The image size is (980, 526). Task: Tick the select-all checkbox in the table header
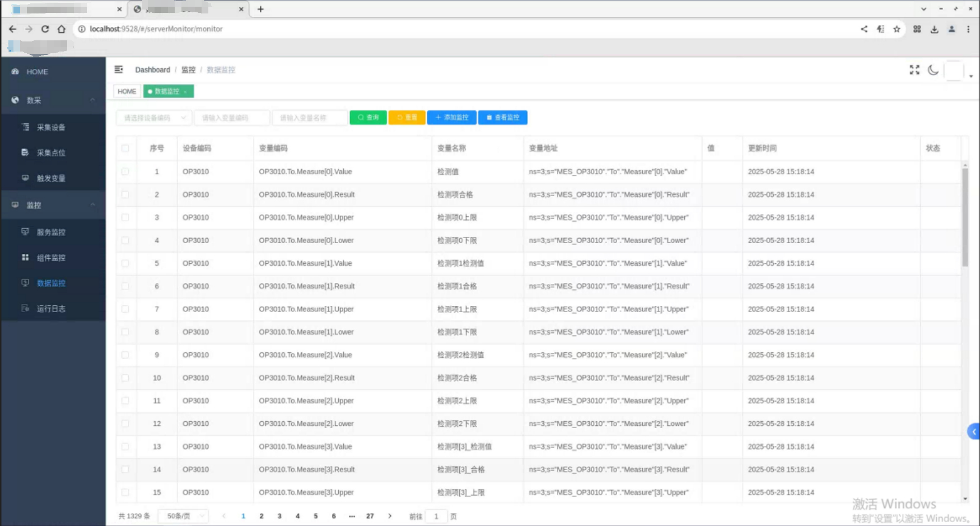coord(125,148)
